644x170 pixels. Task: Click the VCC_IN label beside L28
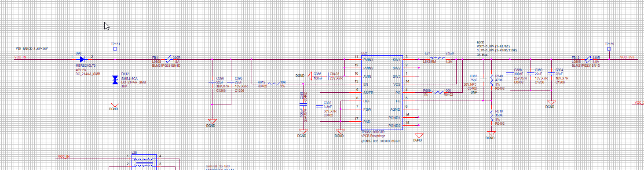click(64, 156)
